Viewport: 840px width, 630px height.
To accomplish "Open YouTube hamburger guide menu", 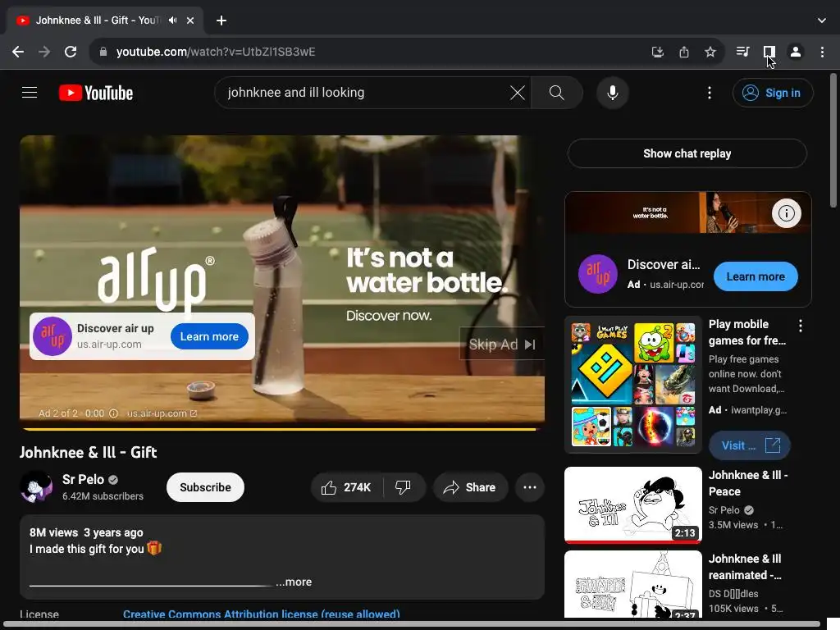I will pyautogui.click(x=30, y=93).
